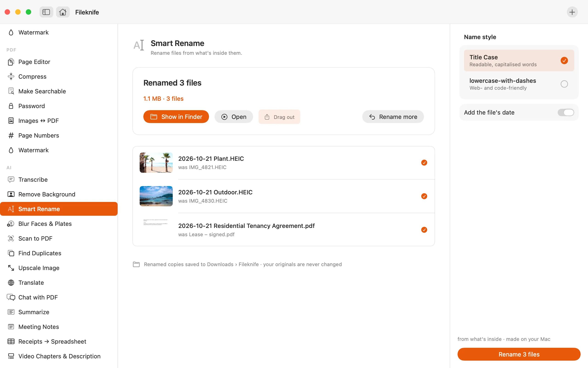
Task: Open the Translate tool
Action: point(59,283)
